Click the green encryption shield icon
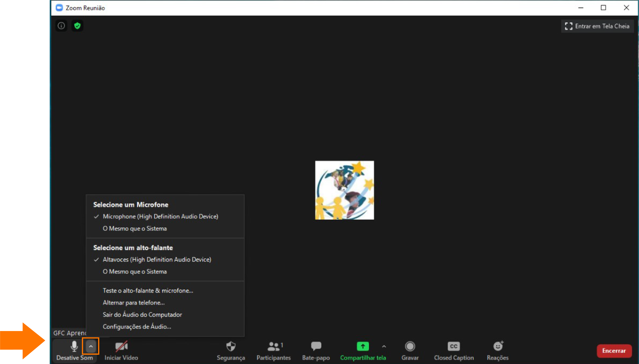This screenshot has width=639, height=364. tap(77, 26)
